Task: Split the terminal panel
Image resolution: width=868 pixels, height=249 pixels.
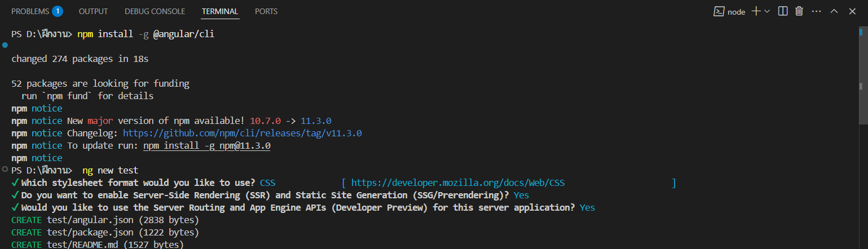Action: pyautogui.click(x=782, y=11)
